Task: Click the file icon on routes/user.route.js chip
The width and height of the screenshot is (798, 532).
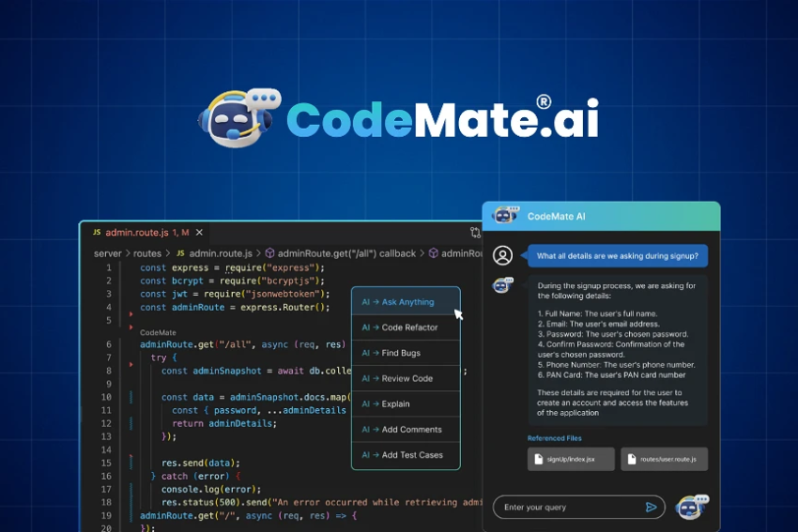Action: tap(632, 459)
